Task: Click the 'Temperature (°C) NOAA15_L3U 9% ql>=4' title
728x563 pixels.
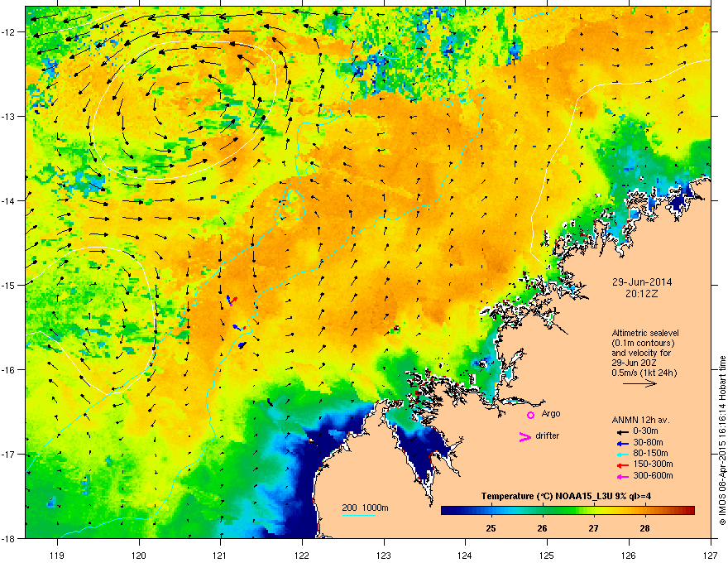Action: click(x=566, y=496)
